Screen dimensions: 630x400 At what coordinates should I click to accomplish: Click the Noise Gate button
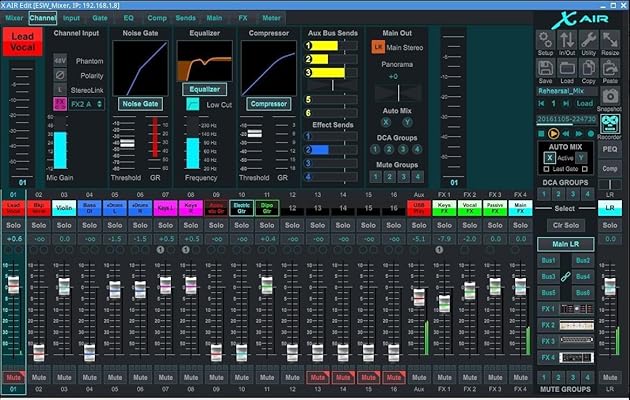[140, 103]
